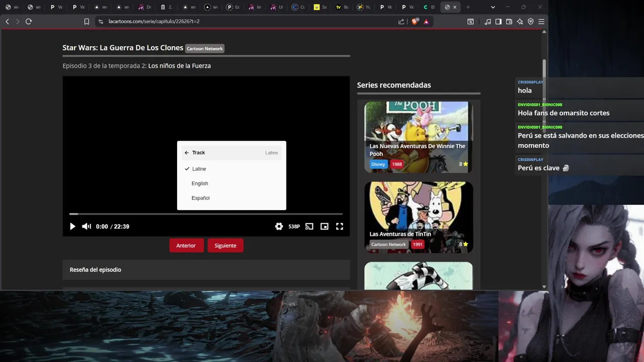
Task: Open Star Wars: La Guerra De Los Clones title
Action: tap(123, 48)
